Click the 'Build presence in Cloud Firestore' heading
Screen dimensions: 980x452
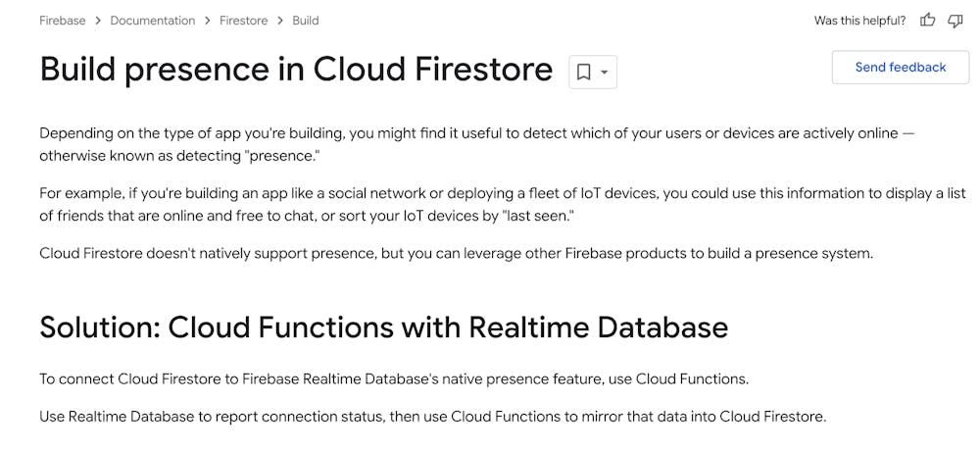296,70
